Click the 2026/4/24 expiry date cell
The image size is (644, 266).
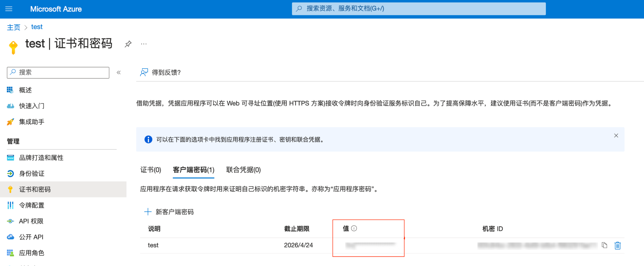298,245
